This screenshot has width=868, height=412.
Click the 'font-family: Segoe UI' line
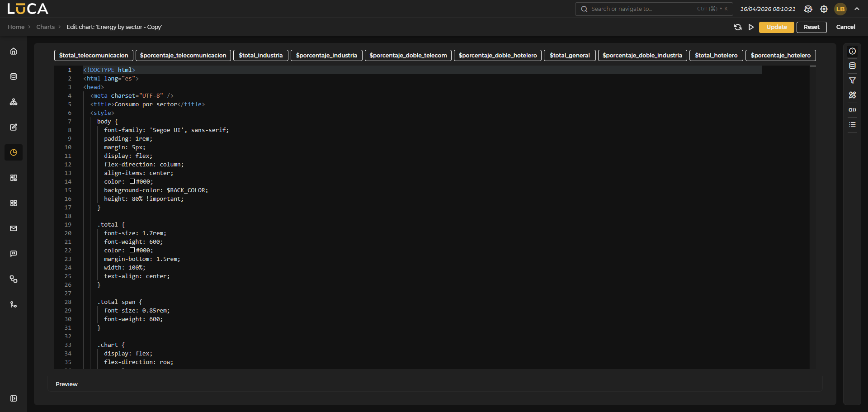coord(166,130)
